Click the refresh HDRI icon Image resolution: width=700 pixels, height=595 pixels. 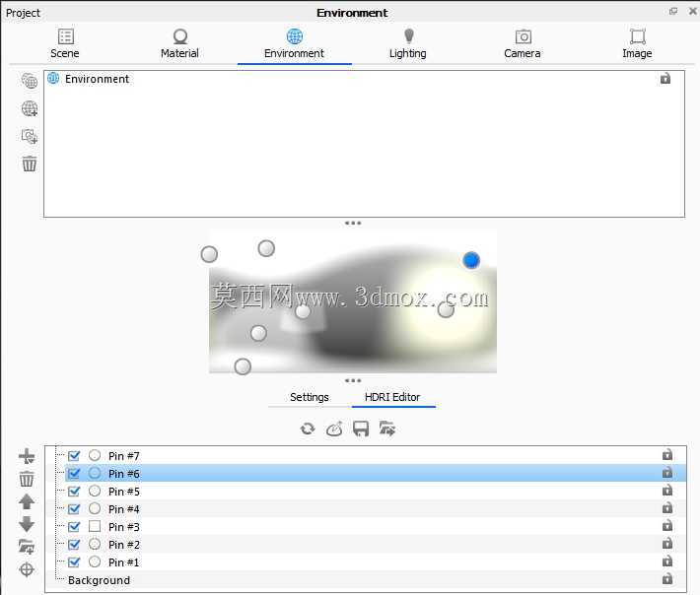coord(308,429)
